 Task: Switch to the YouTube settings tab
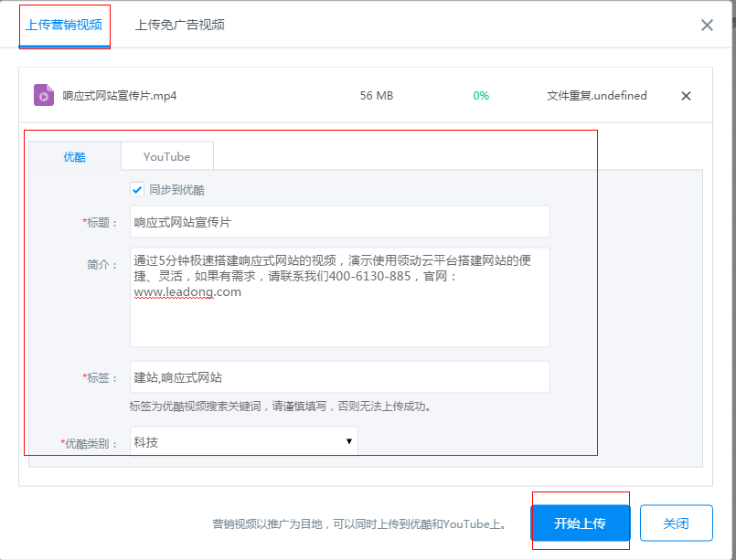click(166, 156)
